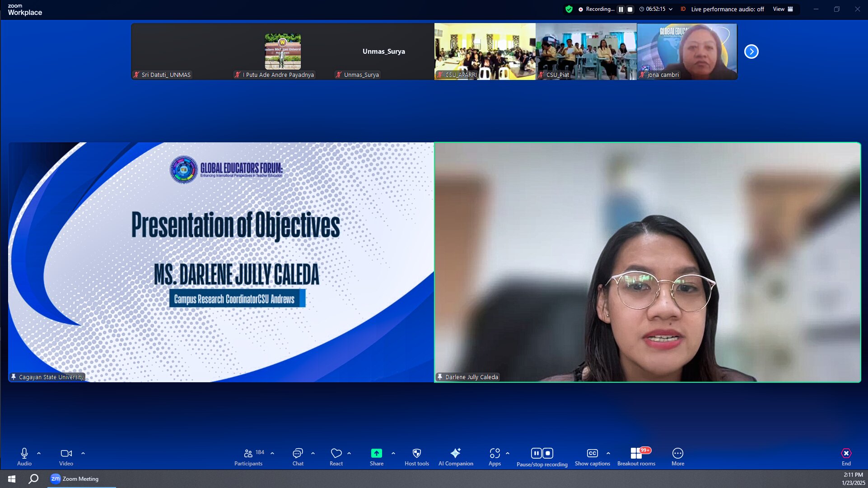Stop recording from the bottom toolbar
Screen dimensions: 868x488
(x=548, y=453)
